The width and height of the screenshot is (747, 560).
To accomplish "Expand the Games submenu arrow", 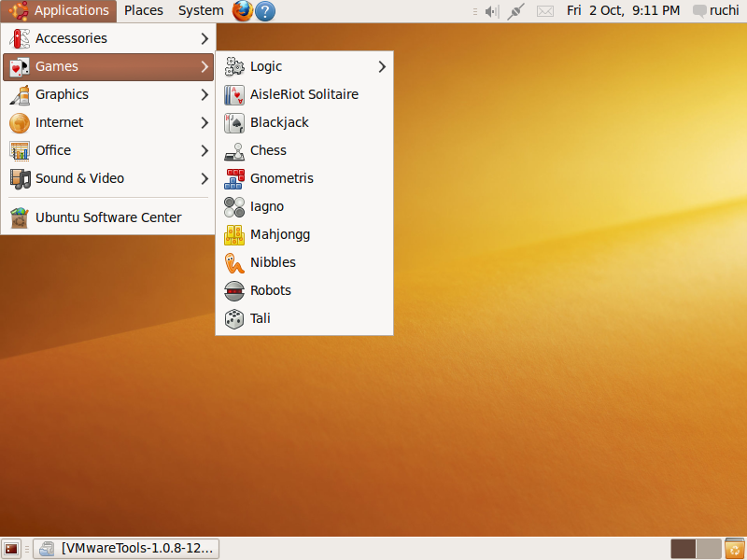I will (204, 66).
